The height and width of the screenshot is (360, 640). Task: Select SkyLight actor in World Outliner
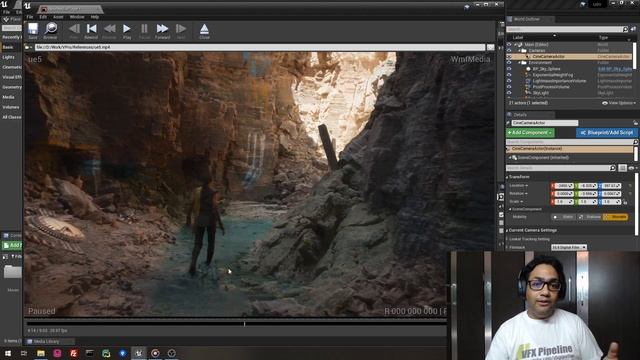tap(540, 93)
